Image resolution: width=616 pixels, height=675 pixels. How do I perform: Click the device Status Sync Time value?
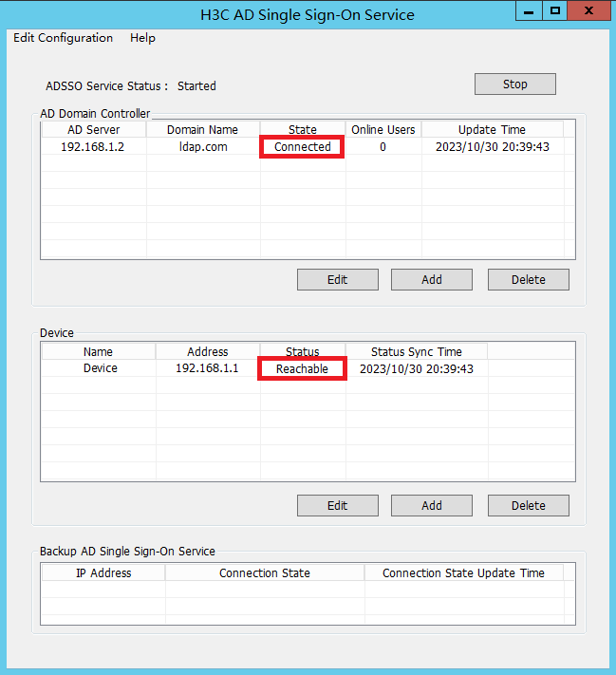click(x=417, y=369)
